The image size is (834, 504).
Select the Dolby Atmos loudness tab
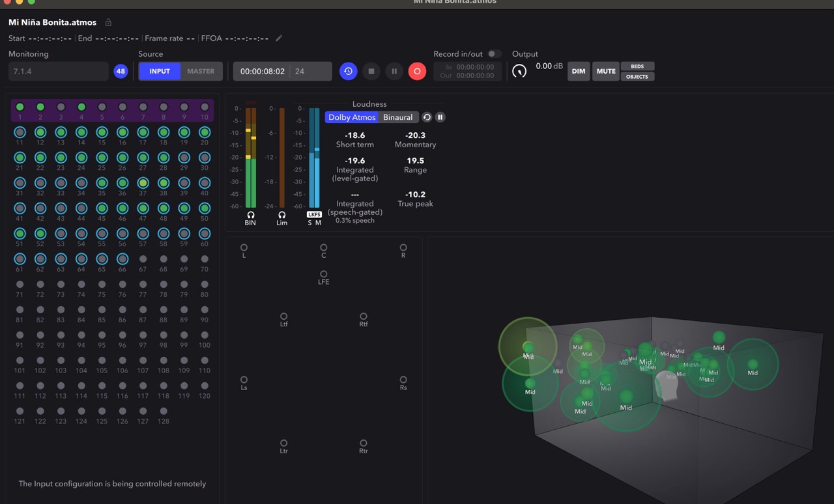click(x=352, y=117)
